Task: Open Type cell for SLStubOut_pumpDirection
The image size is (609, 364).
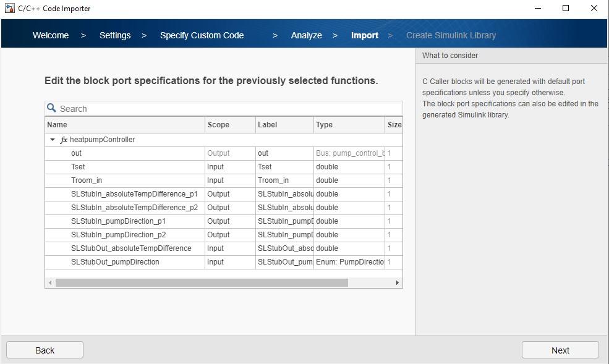Action: pos(349,262)
